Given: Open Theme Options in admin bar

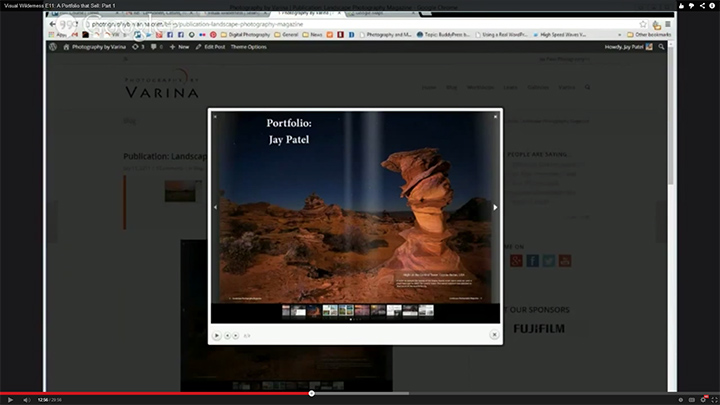Looking at the screenshot, I should coord(248,47).
